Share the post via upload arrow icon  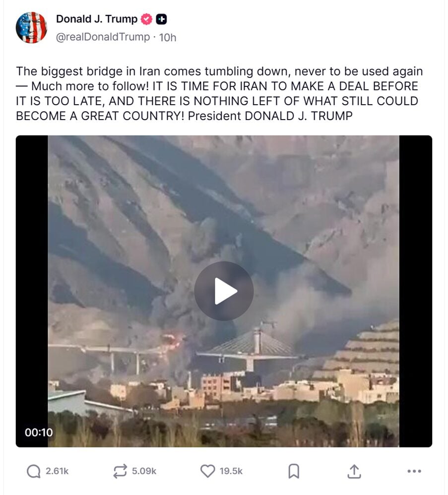tap(354, 471)
